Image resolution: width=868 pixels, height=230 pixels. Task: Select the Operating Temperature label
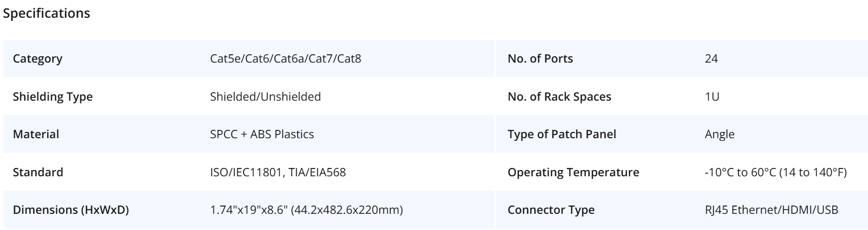click(573, 172)
